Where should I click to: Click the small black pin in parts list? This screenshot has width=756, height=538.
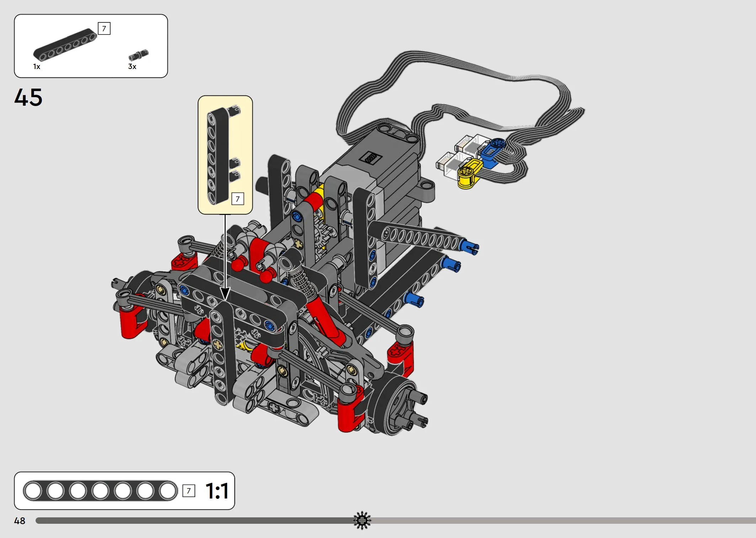(x=138, y=55)
